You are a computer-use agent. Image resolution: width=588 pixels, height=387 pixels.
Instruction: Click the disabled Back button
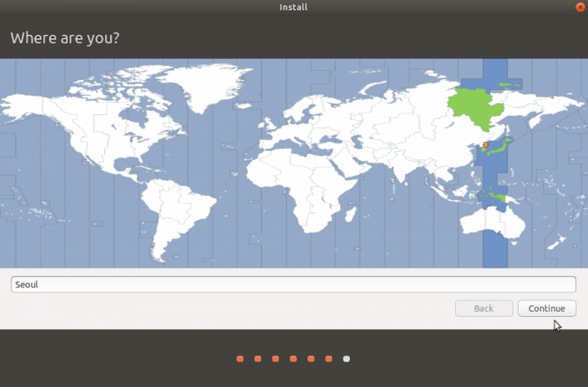pos(484,308)
